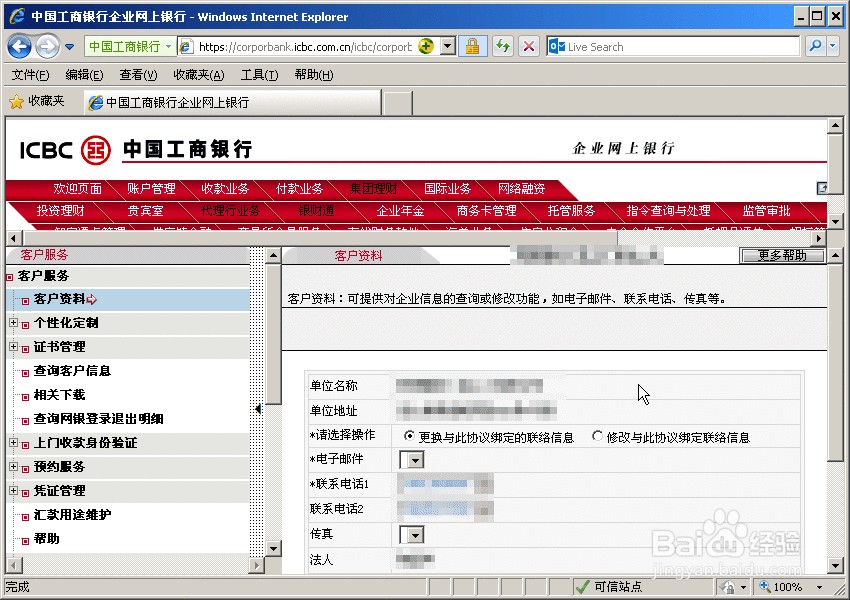
Task: Click the 联系电话1 input field
Action: pos(445,483)
